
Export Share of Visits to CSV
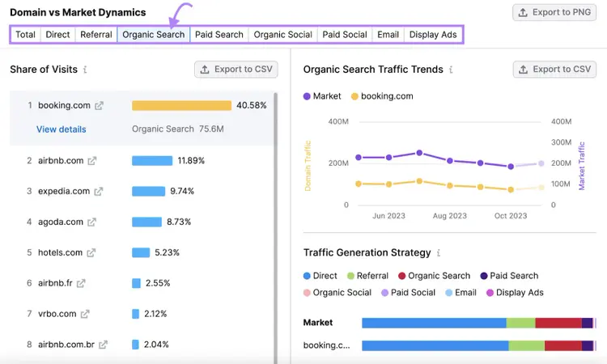(x=236, y=70)
